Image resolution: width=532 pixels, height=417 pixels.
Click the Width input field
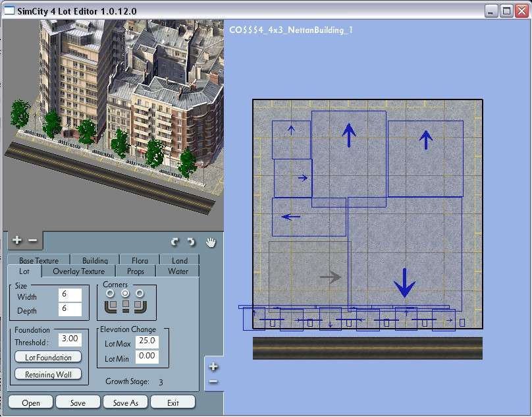click(x=70, y=295)
